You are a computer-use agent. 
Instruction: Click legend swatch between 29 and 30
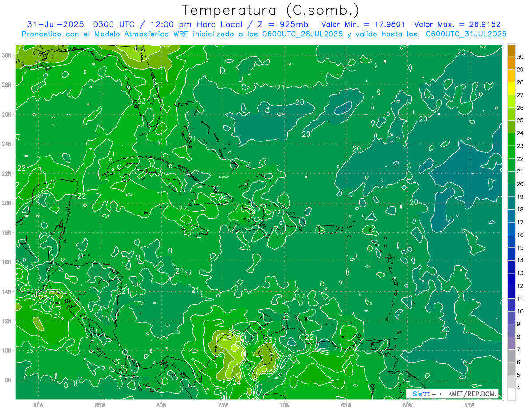[511, 63]
